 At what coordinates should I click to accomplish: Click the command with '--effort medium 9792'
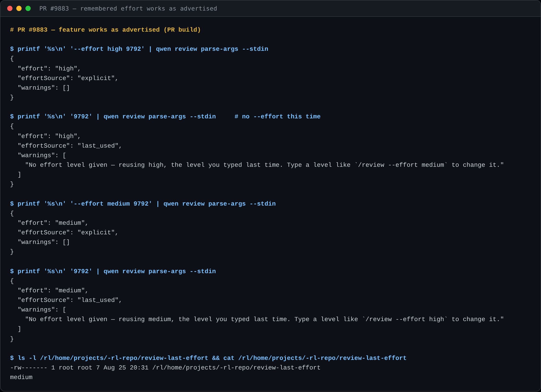pos(143,204)
